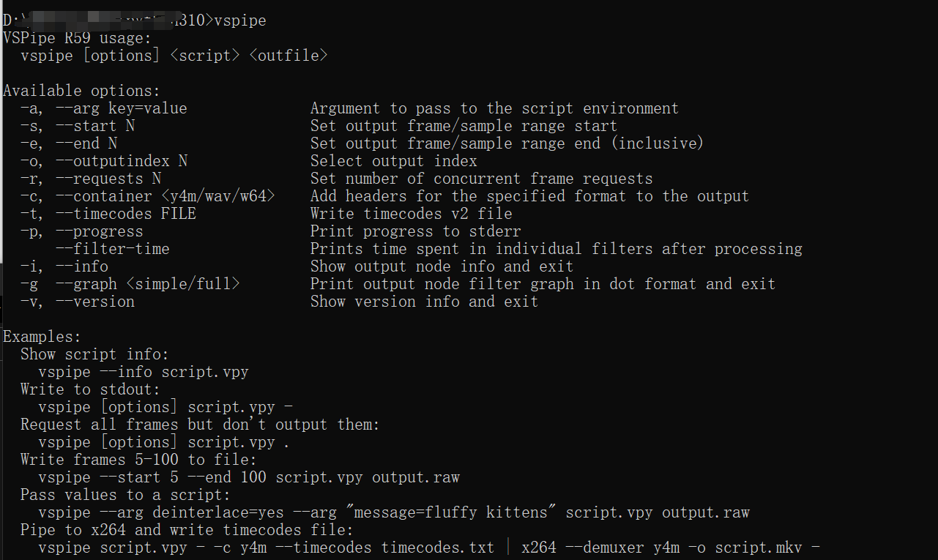Click the "--requests N" option
This screenshot has width=938, height=560.
(x=108, y=179)
